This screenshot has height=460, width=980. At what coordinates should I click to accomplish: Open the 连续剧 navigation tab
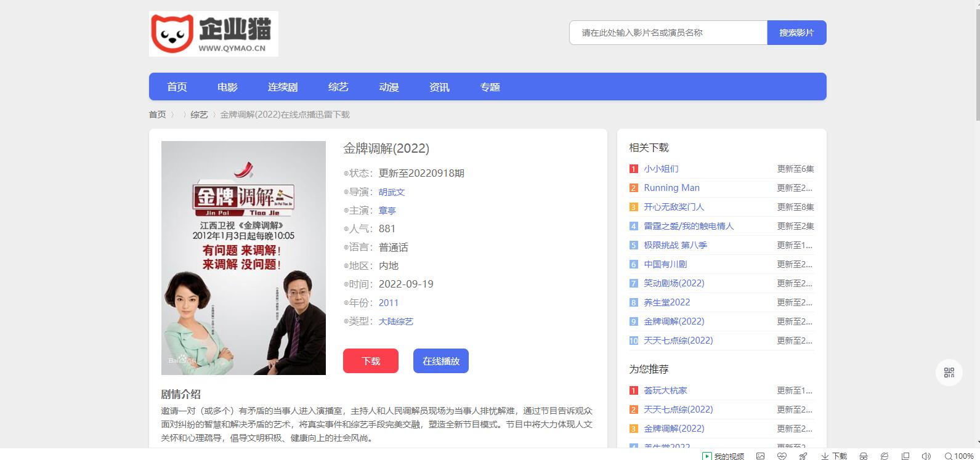[x=283, y=87]
